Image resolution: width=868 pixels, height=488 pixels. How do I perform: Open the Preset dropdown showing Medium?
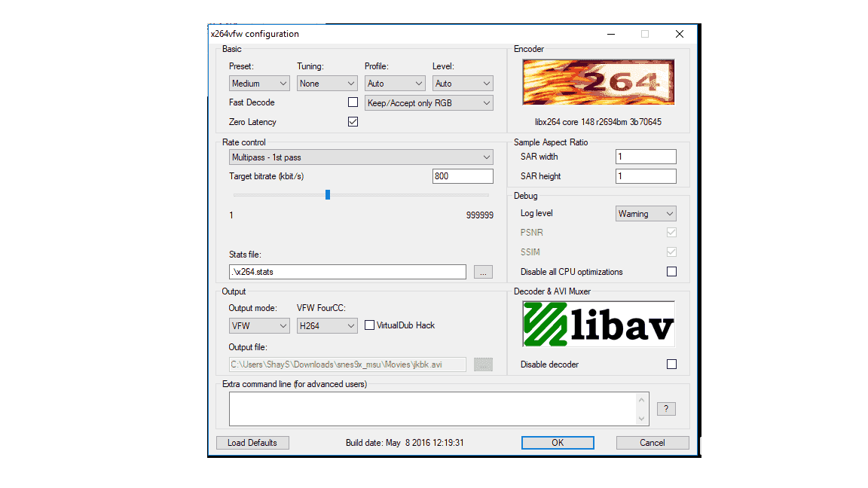(x=259, y=84)
